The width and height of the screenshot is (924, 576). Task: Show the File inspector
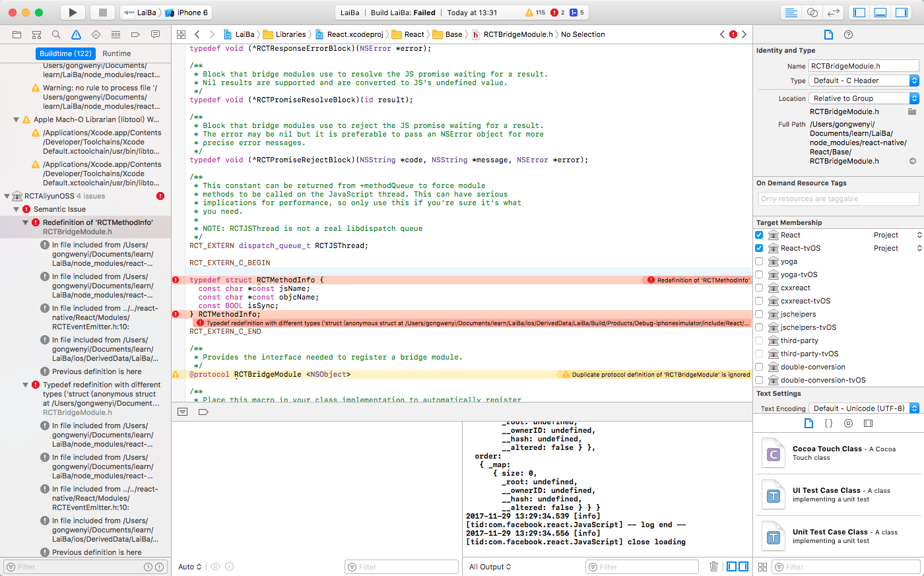[x=828, y=34]
